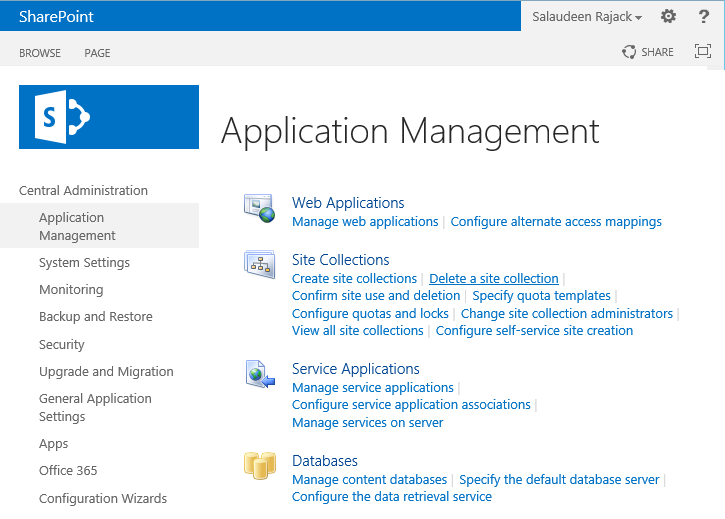Click Manage content databases link
This screenshot has height=519, width=725.
point(369,480)
